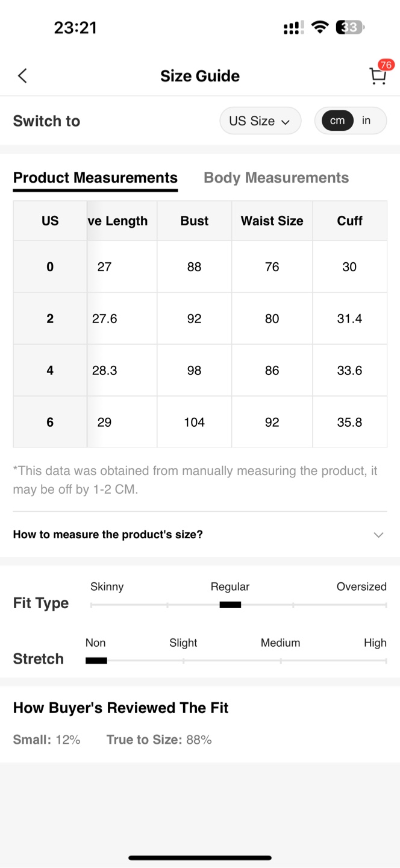Open the shopping cart icon
This screenshot has height=868, width=400.
point(378,76)
